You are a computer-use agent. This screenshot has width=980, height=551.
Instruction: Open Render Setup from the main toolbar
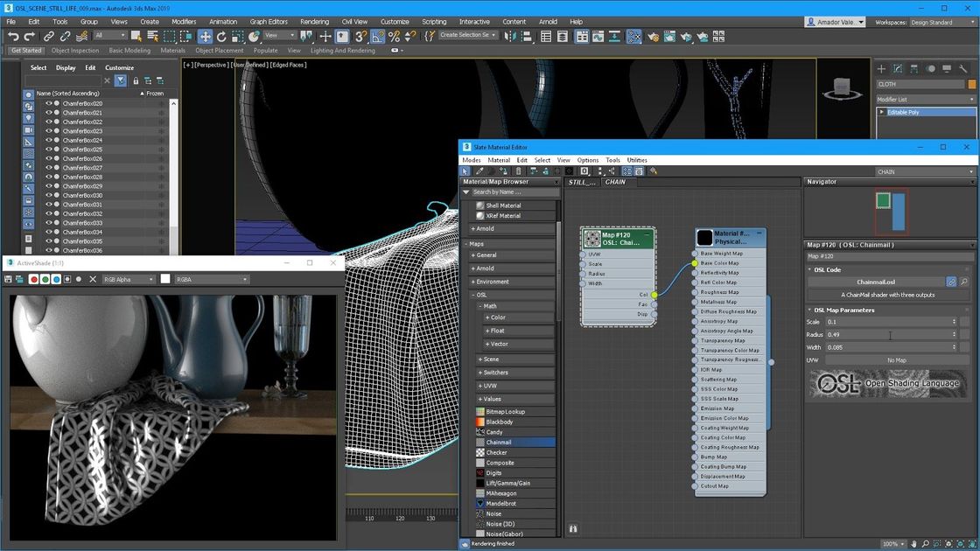[x=653, y=37]
